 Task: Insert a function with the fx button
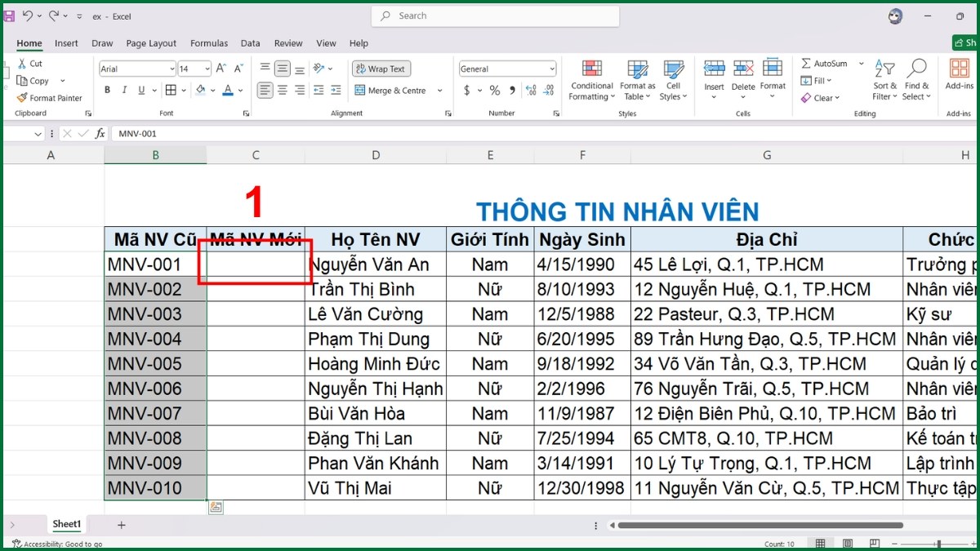tap(100, 132)
